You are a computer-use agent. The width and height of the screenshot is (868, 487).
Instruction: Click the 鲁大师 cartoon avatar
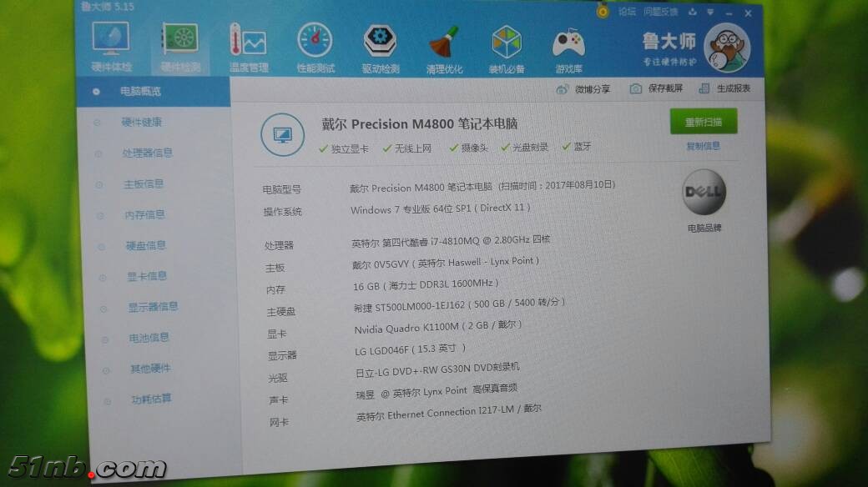727,48
